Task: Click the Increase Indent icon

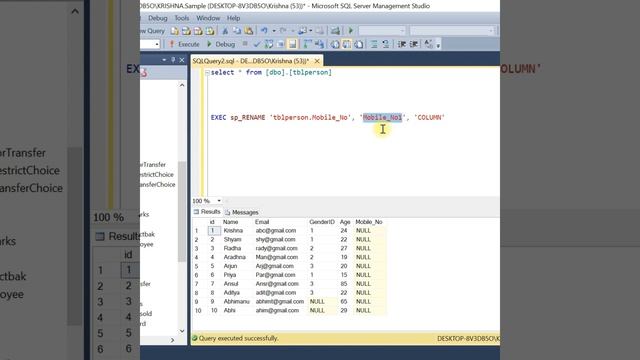Action: [x=413, y=44]
